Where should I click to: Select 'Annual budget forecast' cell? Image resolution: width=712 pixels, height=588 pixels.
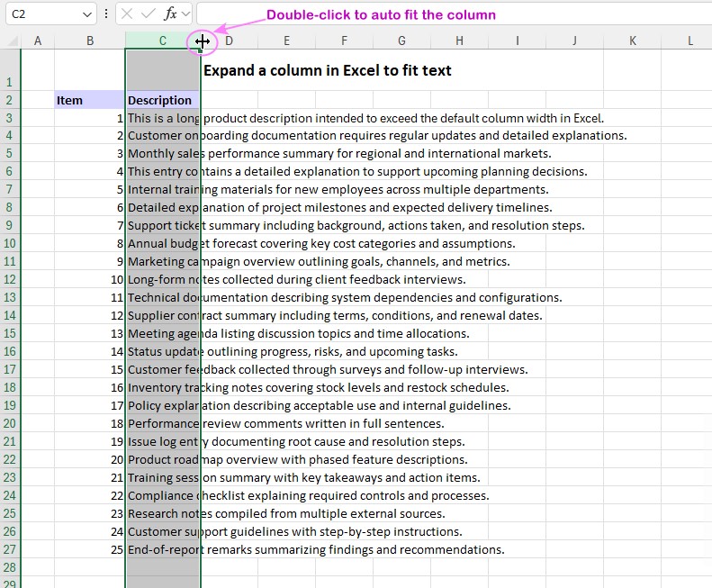163,243
